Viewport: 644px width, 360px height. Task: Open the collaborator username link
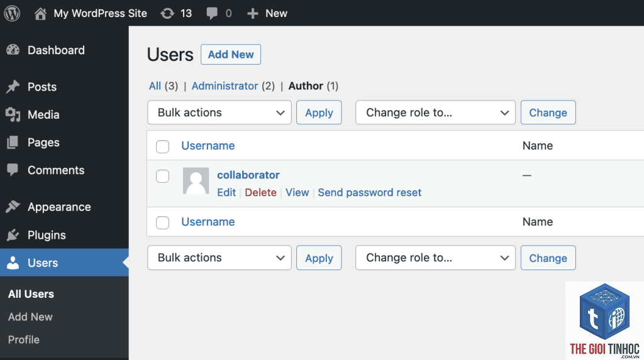click(248, 175)
